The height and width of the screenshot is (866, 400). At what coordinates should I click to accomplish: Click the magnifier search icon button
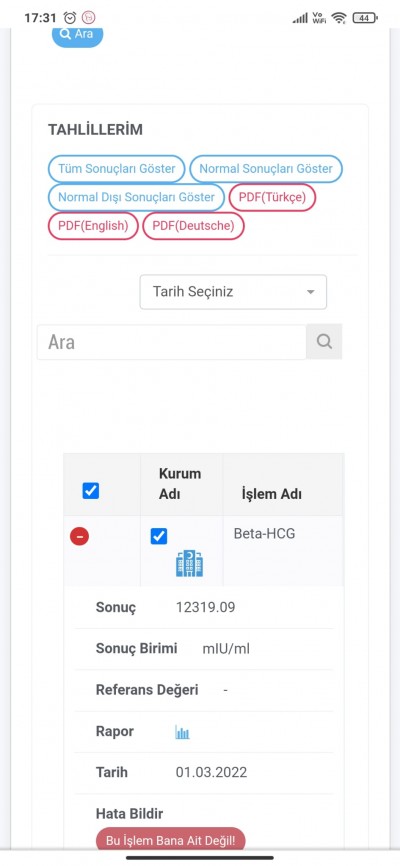tap(324, 341)
